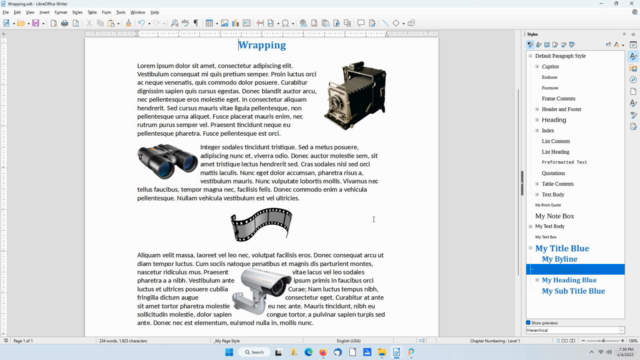This screenshot has height=360, width=640.
Task: Select the Clone Formatting paintbrush
Action: [x=128, y=23]
